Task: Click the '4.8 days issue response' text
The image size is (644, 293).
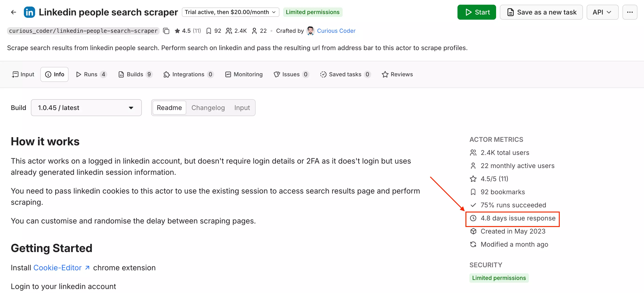Action: [518, 218]
